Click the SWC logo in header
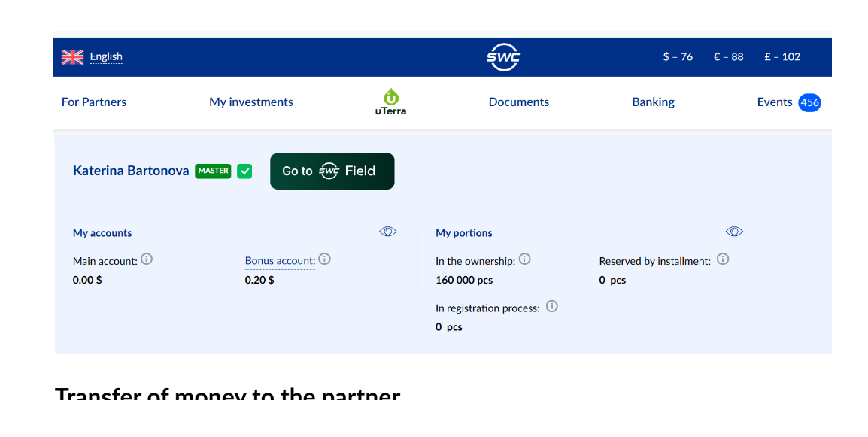 [x=503, y=57]
